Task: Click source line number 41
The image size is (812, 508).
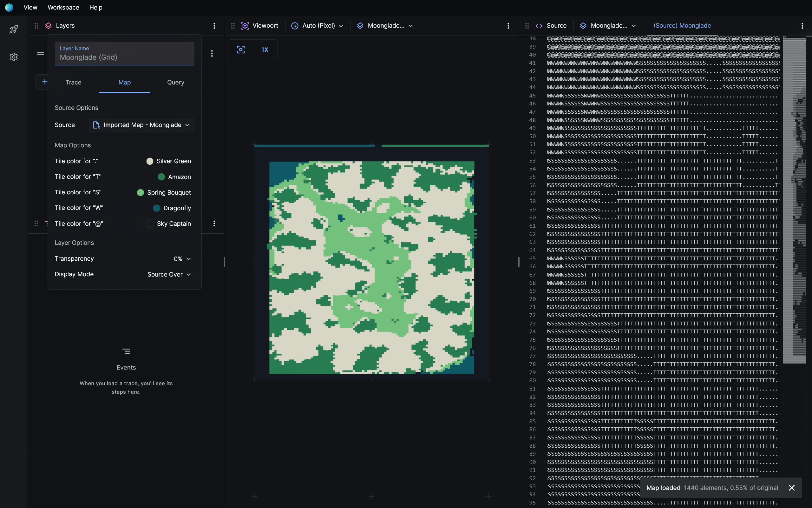Action: tap(533, 63)
